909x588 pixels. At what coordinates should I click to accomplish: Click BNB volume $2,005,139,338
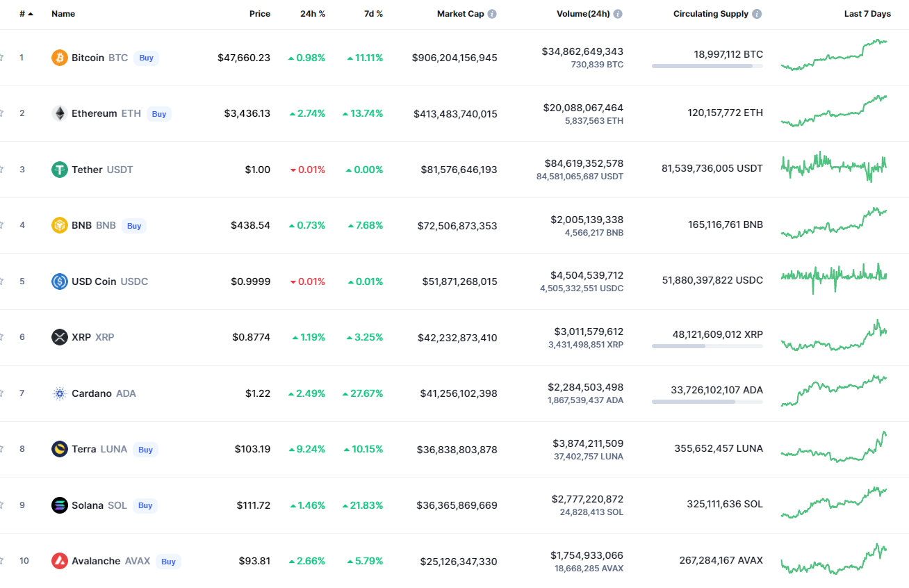click(x=587, y=220)
